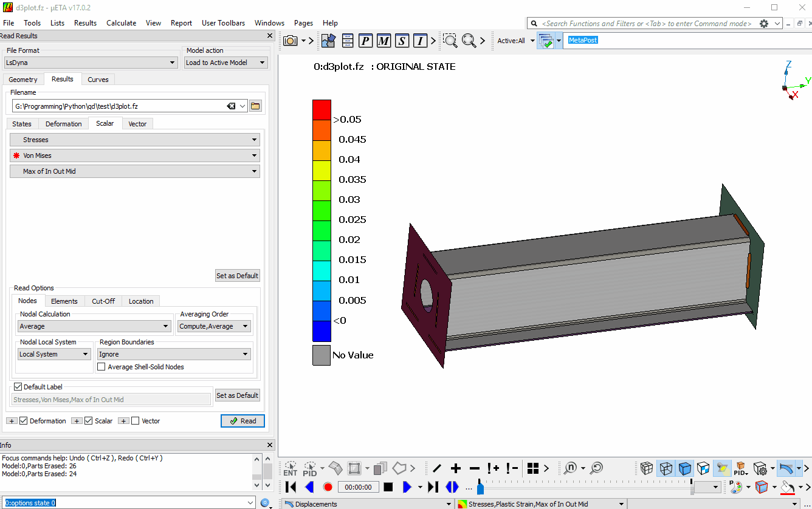Expand the Von Mises dropdown
812x509 pixels.
135,155
